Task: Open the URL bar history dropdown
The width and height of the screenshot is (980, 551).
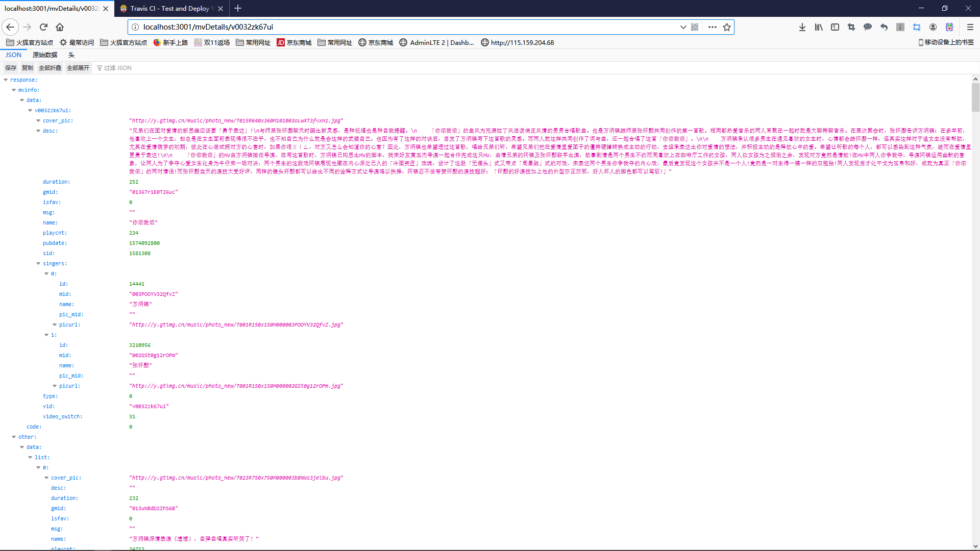Action: (x=683, y=27)
